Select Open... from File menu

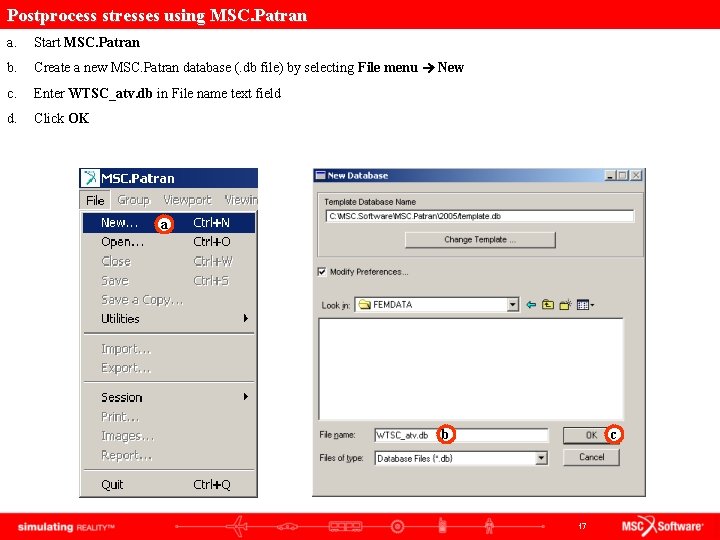click(x=169, y=242)
